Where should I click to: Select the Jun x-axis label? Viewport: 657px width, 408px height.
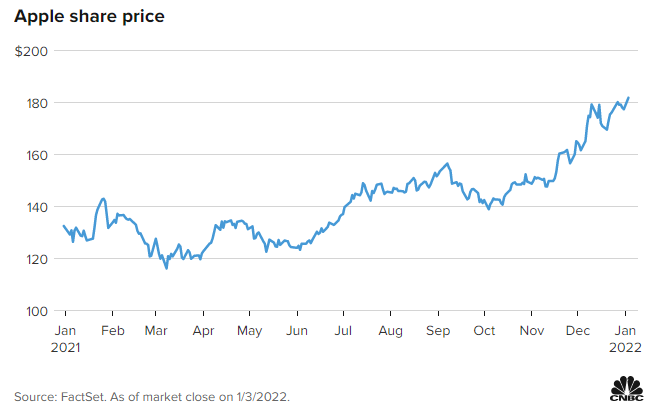pos(296,330)
